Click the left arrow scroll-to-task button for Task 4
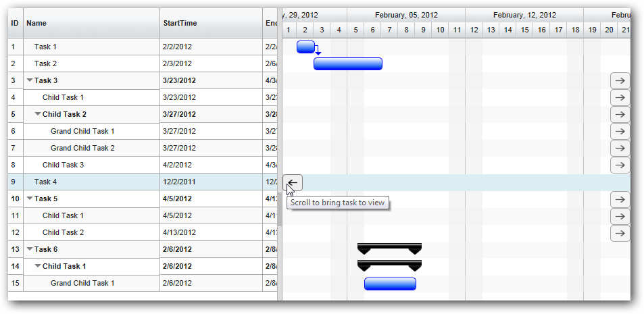 pyautogui.click(x=293, y=182)
